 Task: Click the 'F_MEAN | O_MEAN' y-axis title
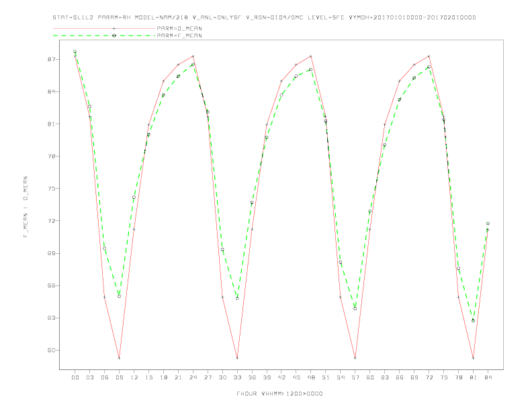[26, 207]
